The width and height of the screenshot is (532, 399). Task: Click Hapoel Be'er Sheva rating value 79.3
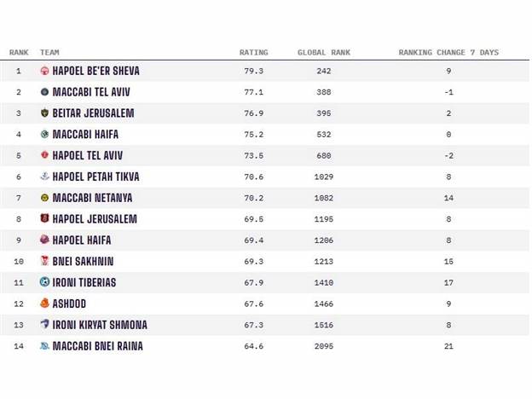tap(254, 71)
